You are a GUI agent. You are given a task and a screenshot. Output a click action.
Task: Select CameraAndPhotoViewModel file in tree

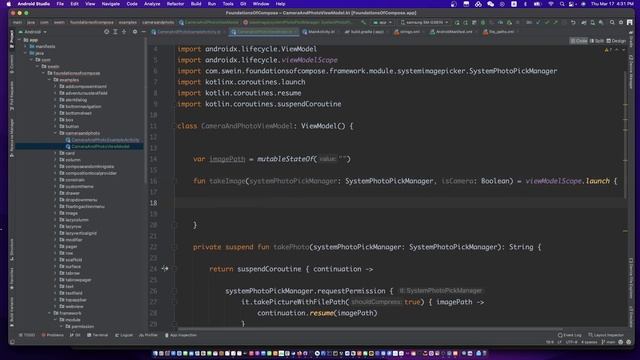pyautogui.click(x=100, y=147)
